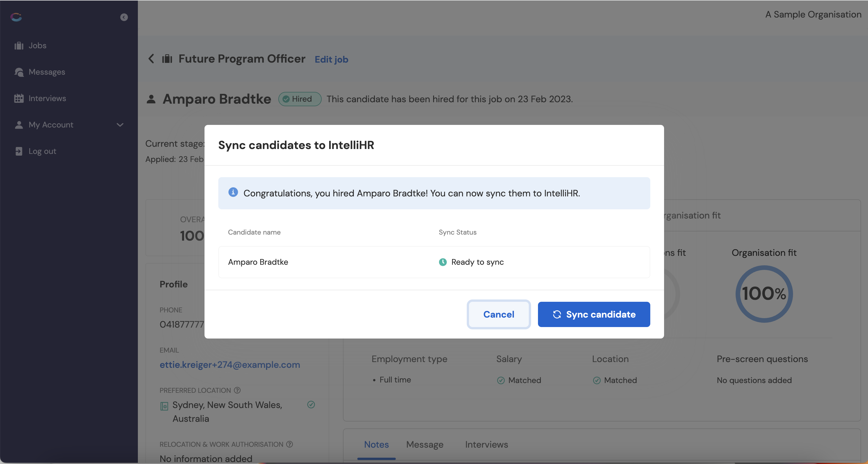The height and width of the screenshot is (464, 868).
Task: Click the green check beside Sydney location
Action: (311, 405)
